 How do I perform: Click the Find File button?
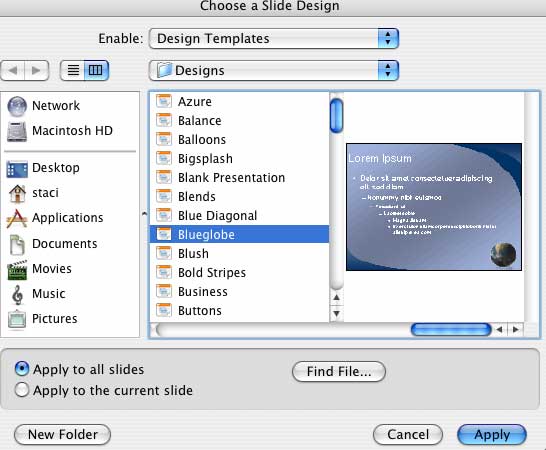coord(339,371)
